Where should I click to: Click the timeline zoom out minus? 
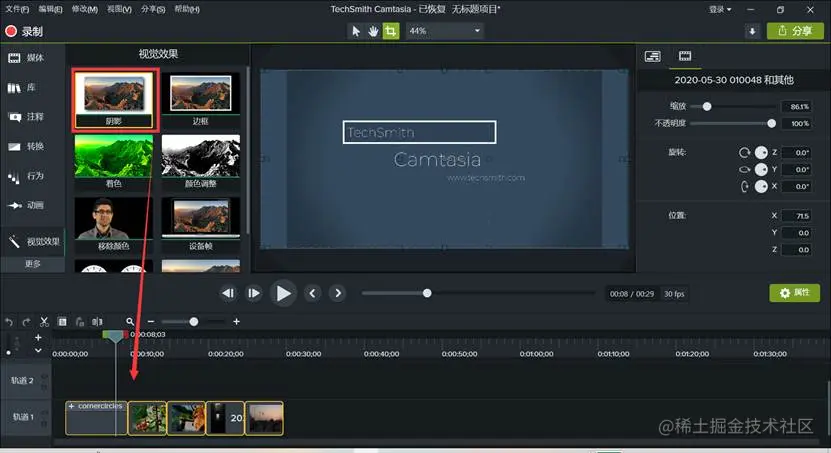[151, 322]
